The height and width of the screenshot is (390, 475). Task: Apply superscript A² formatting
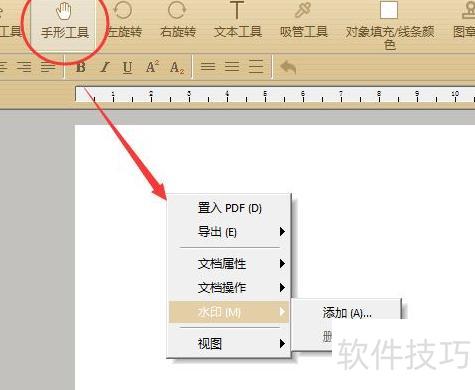click(x=152, y=67)
